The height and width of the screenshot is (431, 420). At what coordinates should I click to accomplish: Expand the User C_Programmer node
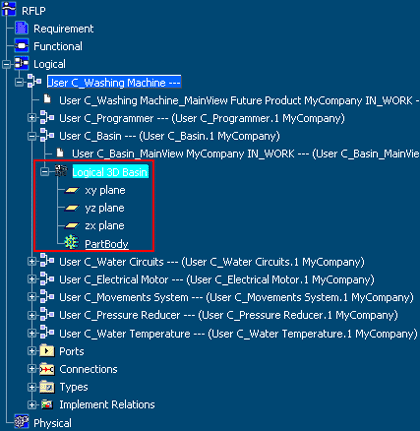tap(32, 118)
